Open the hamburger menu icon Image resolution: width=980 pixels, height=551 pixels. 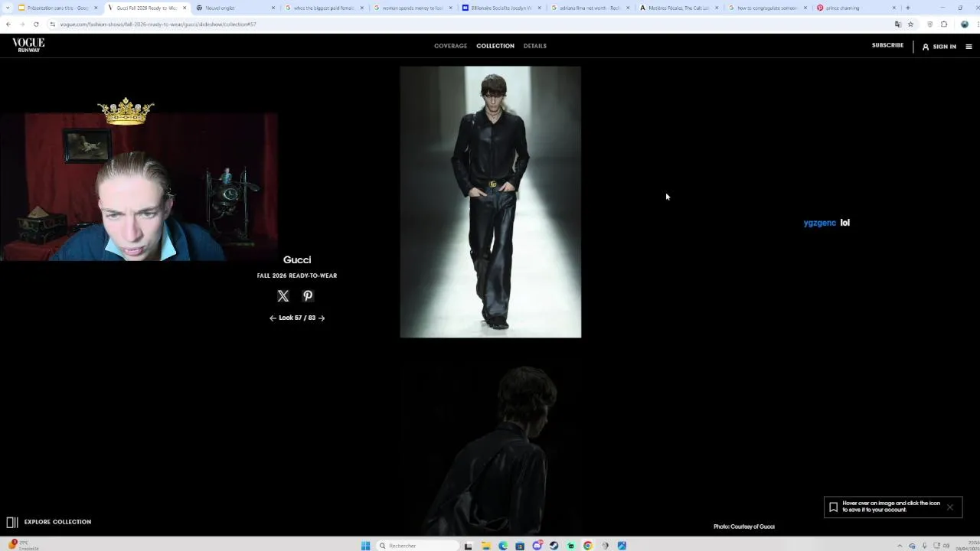969,47
